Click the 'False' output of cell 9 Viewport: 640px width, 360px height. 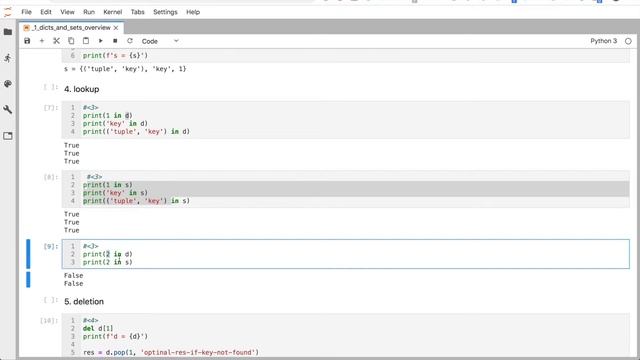click(x=73, y=280)
